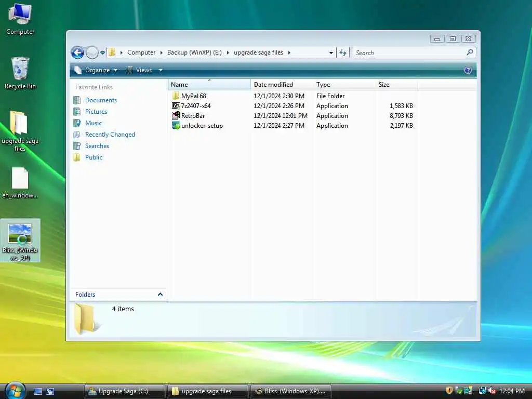Open the recent pages dropdown beside Forward

(102, 53)
